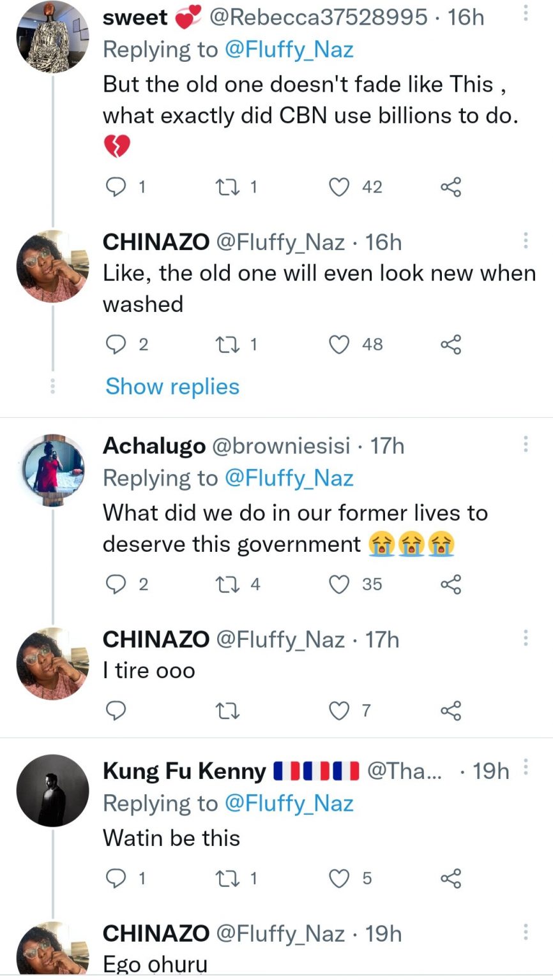Share CHINAZO's 'look new when washed' tweet
The height and width of the screenshot is (980, 553).
pos(450,345)
